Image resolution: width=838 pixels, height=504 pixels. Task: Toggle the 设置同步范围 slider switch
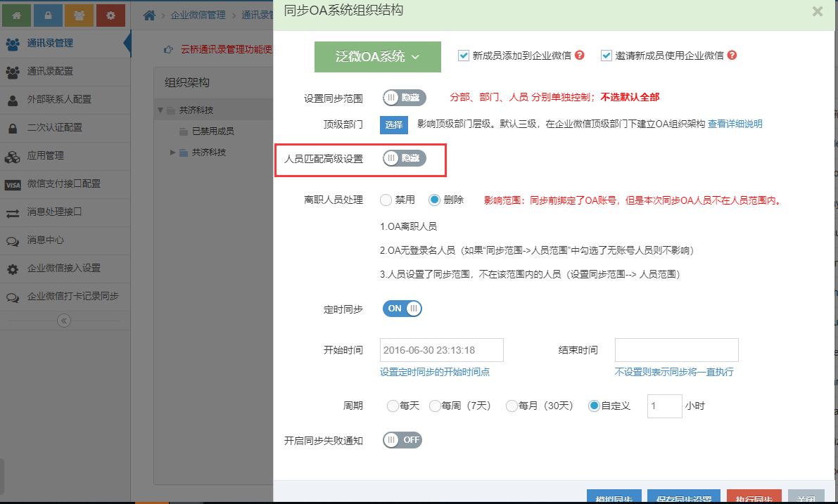coord(405,98)
